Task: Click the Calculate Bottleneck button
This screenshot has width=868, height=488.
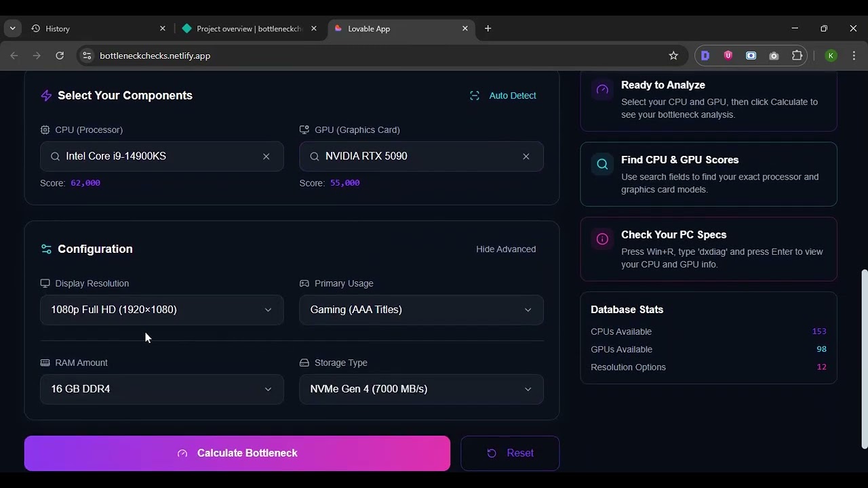Action: coord(237,453)
